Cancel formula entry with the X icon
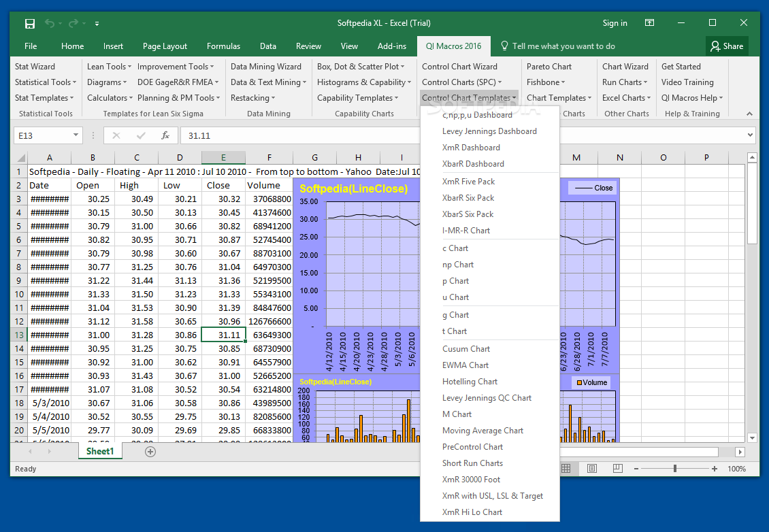The image size is (769, 532). coord(116,135)
